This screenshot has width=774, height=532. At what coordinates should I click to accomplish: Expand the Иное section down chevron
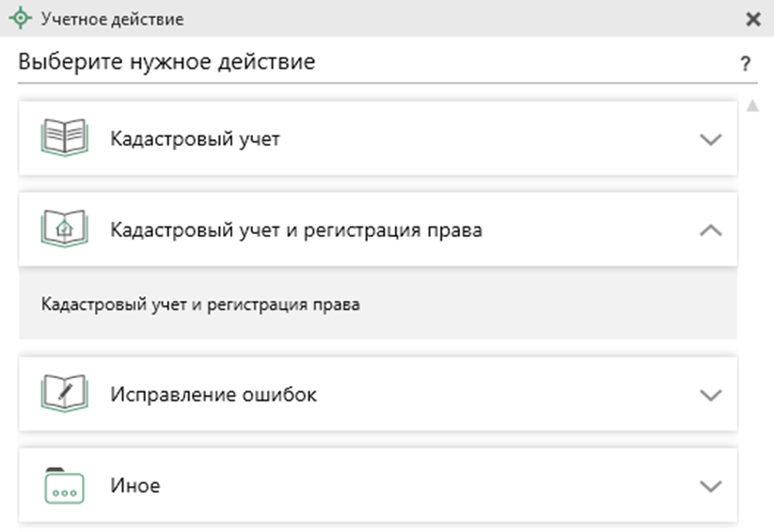(711, 486)
